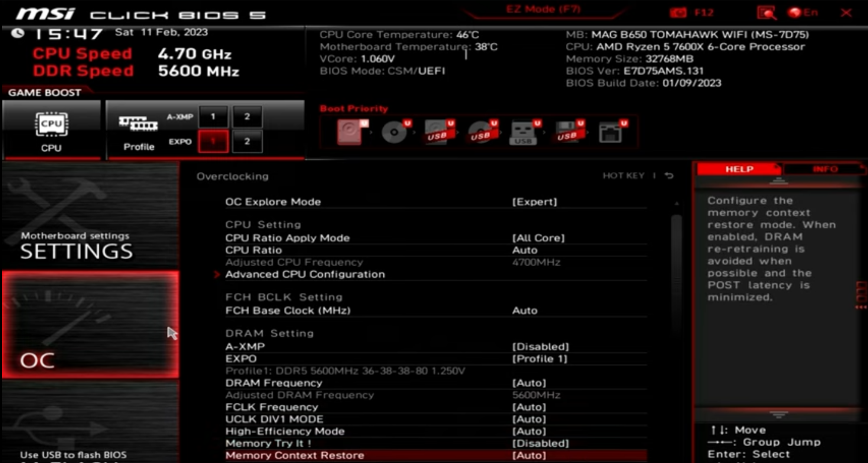
Task: Click the CPU Game Boost icon
Action: coord(51,125)
